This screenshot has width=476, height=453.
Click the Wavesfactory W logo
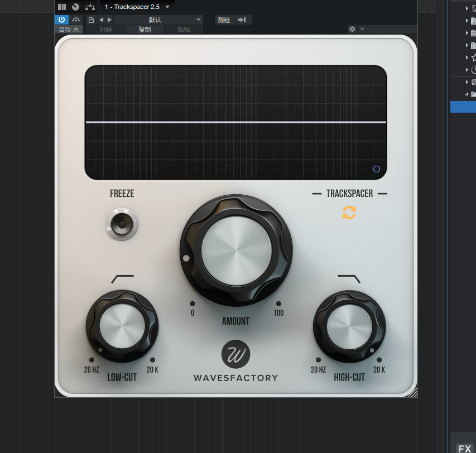236,354
